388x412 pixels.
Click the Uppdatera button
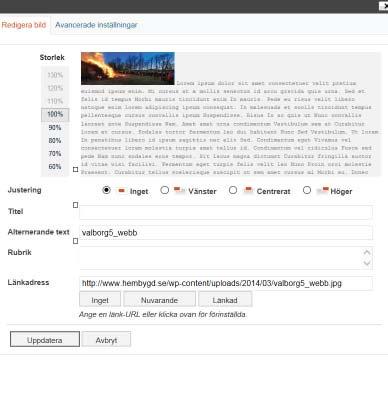pos(45,339)
